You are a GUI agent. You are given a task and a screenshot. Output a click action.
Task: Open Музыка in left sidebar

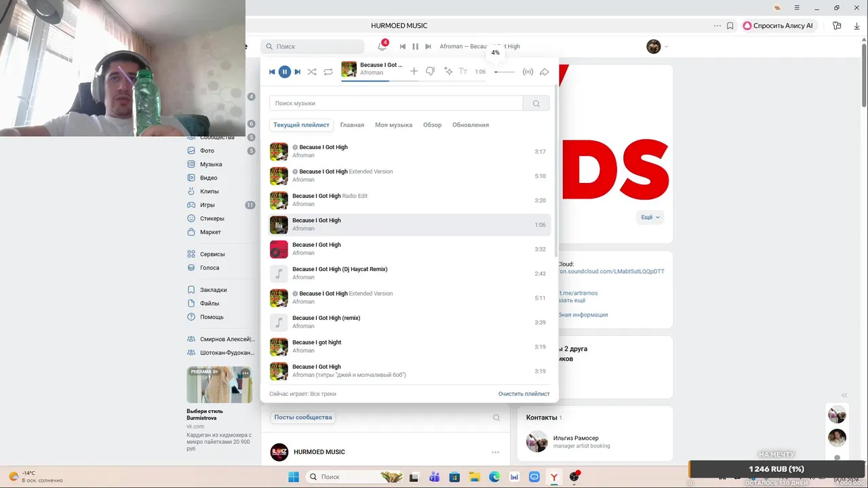211,164
